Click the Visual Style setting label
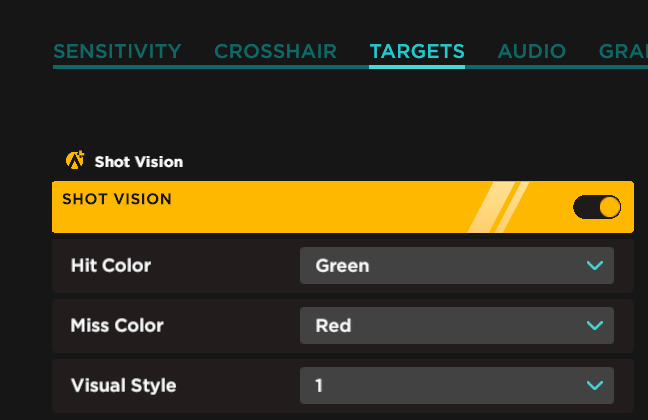Viewport: 648px width, 420px height. tap(123, 385)
